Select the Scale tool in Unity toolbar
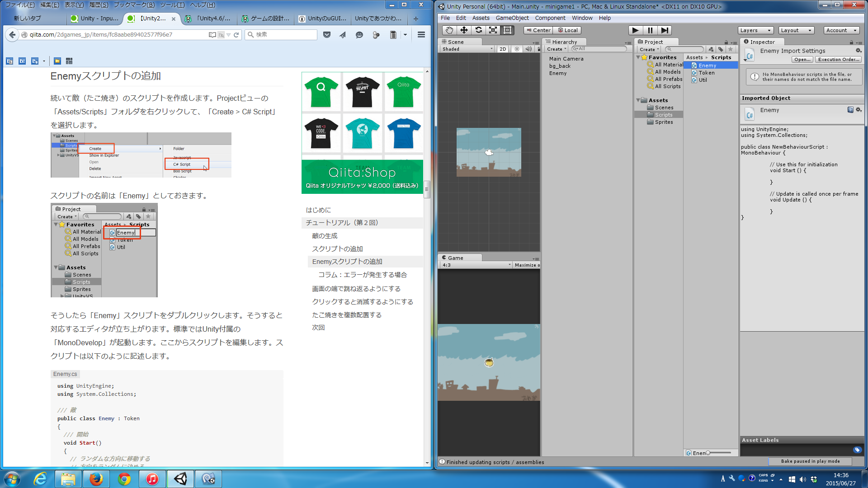Viewport: 868px width, 488px height. [x=493, y=30]
